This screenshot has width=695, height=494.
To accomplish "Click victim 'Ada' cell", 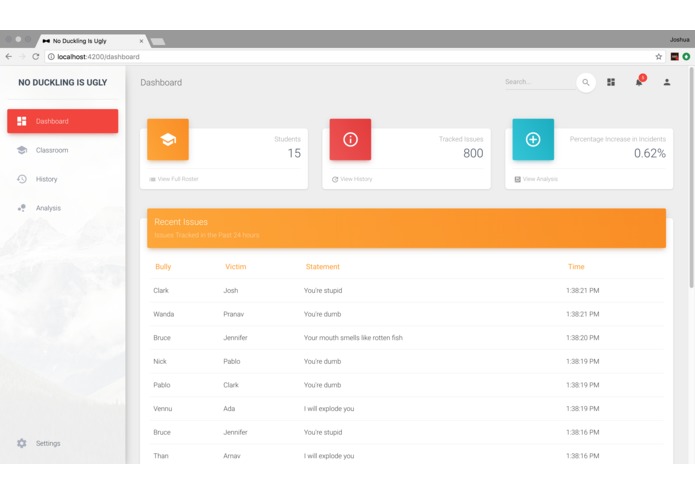I will pyautogui.click(x=229, y=408).
